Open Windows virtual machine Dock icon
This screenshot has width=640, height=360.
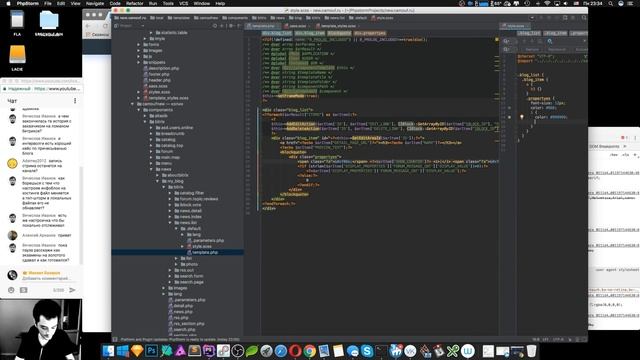pos(122,351)
